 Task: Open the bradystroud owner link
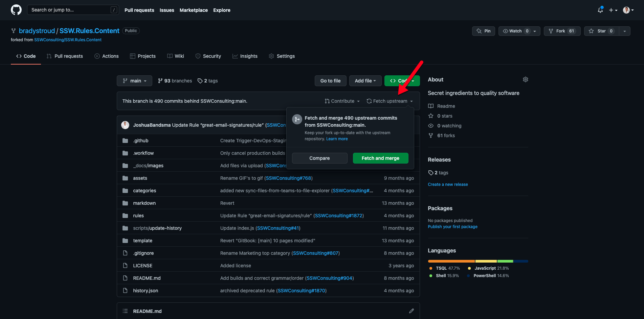tap(37, 31)
